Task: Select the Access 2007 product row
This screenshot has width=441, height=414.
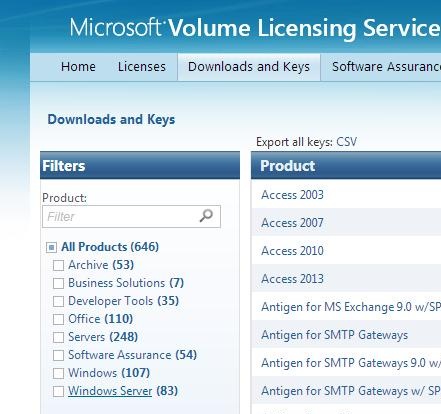Action: pyautogui.click(x=346, y=223)
